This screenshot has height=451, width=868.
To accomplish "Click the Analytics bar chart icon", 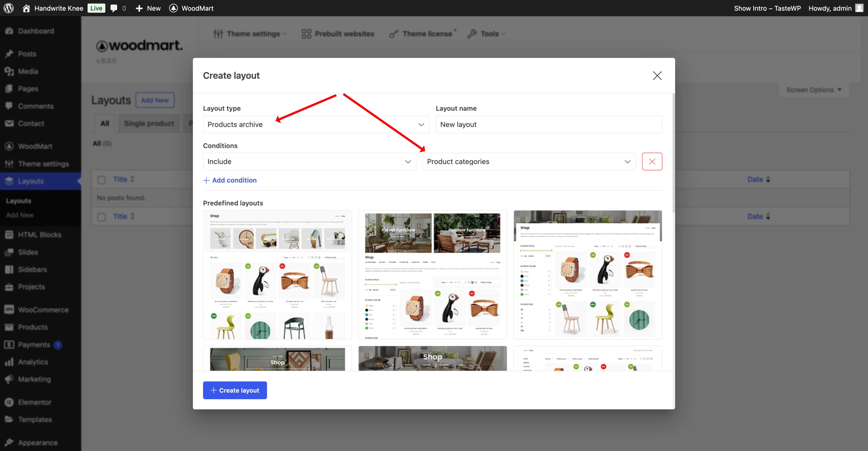I will click(9, 362).
